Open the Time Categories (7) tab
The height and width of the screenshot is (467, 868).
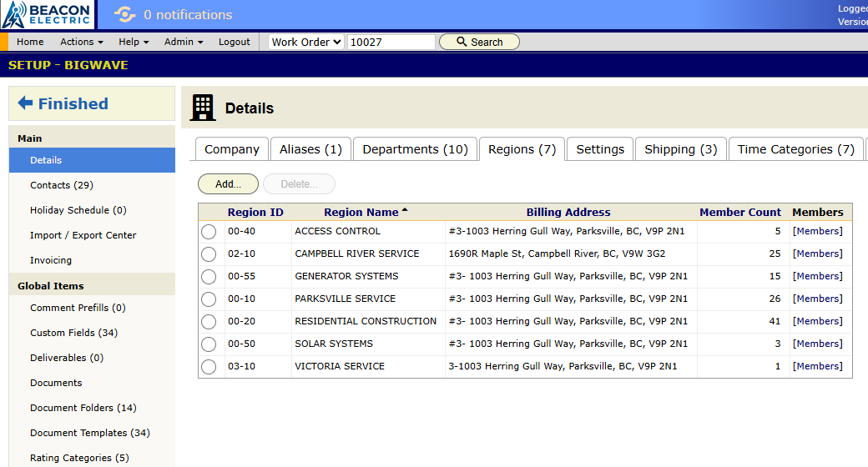[x=796, y=149]
